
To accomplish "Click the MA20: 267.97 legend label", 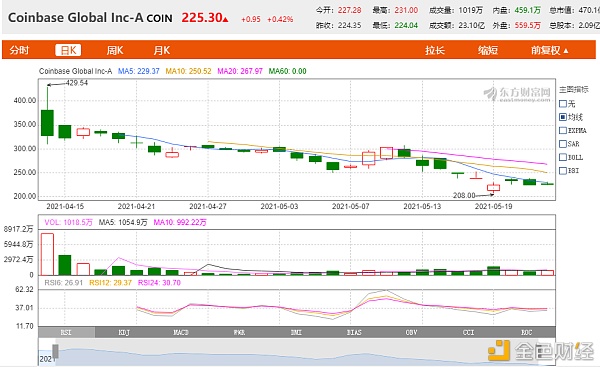I will coord(240,71).
